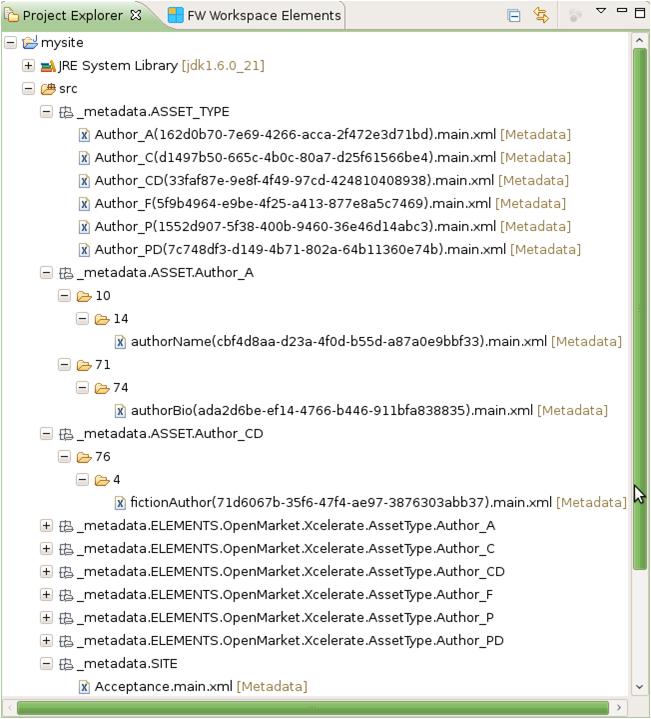The image size is (651, 719).
Task: Collapse the _metadata.ASSET.Author_A package
Action: click(46, 273)
